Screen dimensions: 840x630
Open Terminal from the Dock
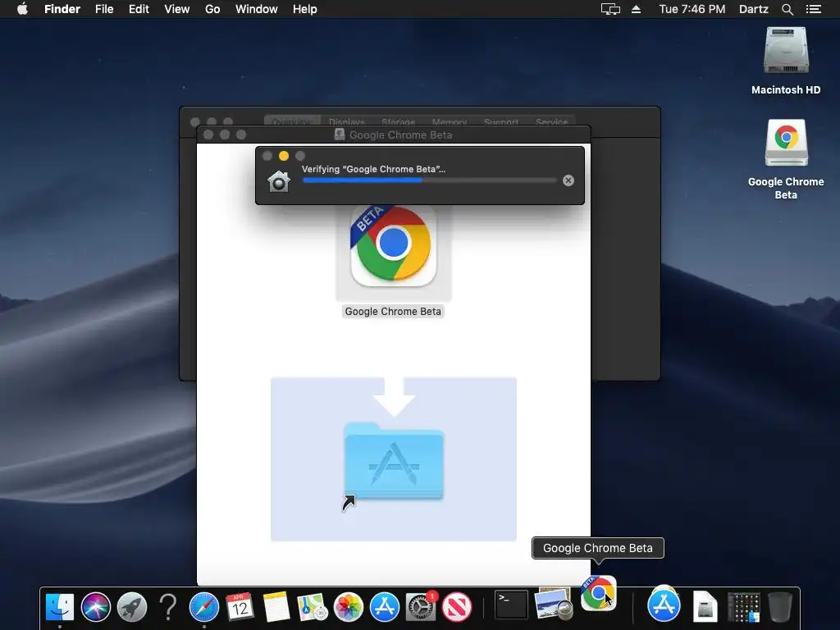point(511,605)
